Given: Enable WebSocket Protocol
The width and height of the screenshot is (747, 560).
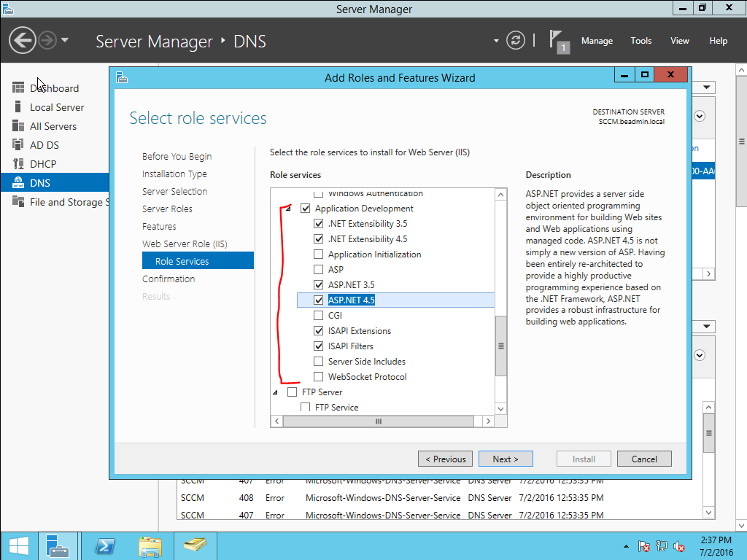Looking at the screenshot, I should [318, 376].
